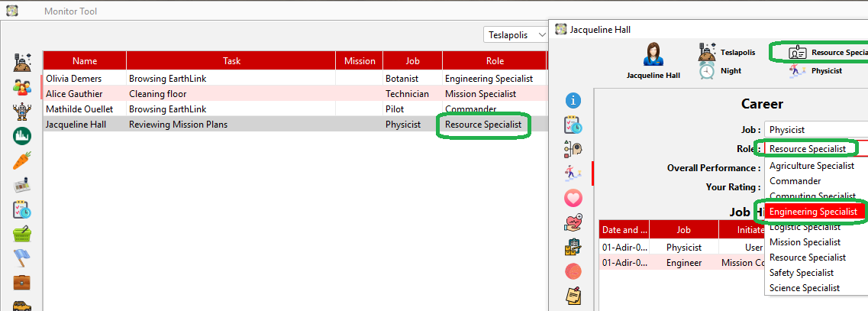This screenshot has height=311, width=868.
Task: Choose Agriculture Specialist from role list
Action: [816, 166]
